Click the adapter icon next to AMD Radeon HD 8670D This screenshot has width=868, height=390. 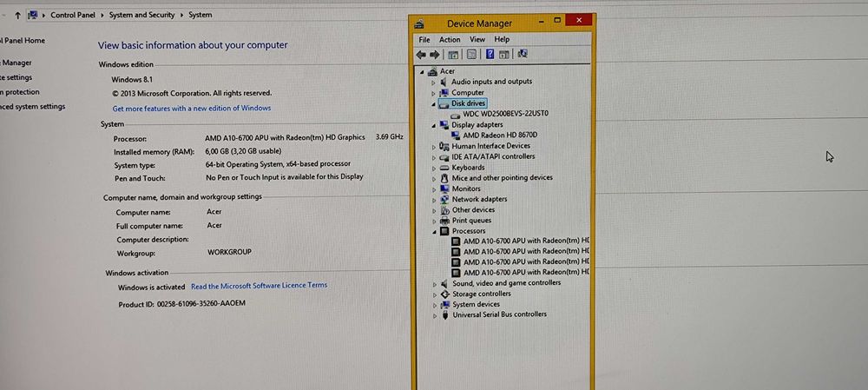coord(457,136)
